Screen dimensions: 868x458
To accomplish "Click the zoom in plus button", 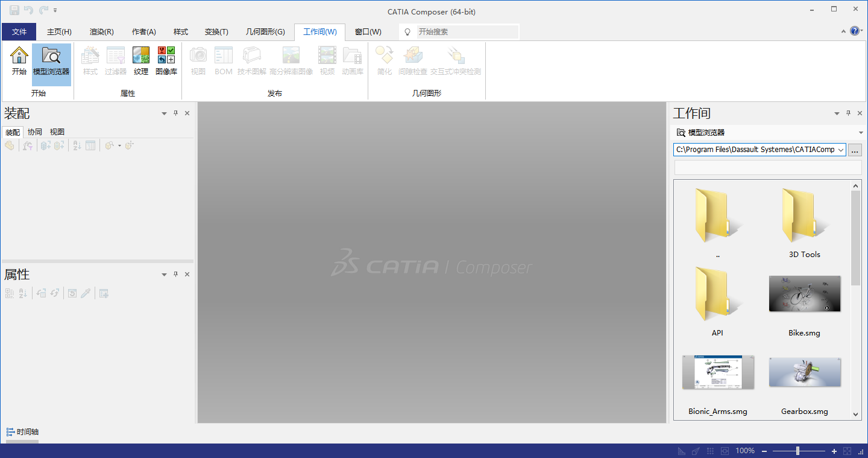I will 834,451.
